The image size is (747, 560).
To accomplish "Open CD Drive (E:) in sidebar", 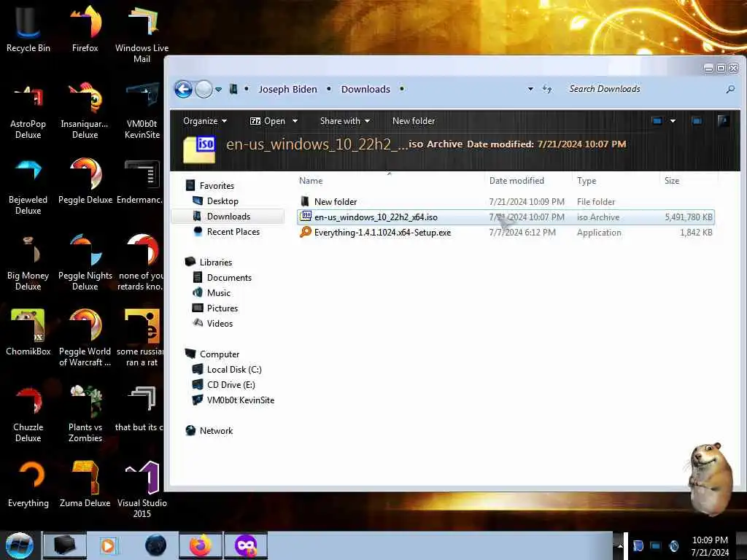I will coord(231,384).
